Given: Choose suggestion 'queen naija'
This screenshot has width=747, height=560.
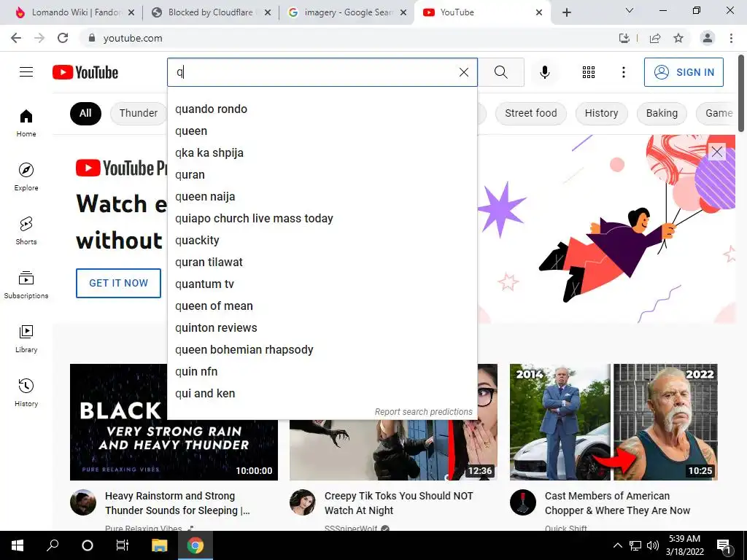Looking at the screenshot, I should [322, 197].
